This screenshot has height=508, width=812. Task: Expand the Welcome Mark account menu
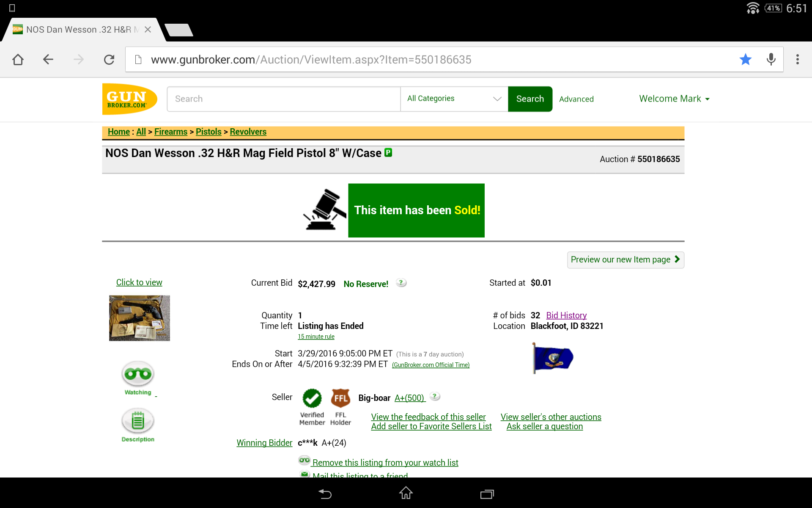tap(675, 99)
